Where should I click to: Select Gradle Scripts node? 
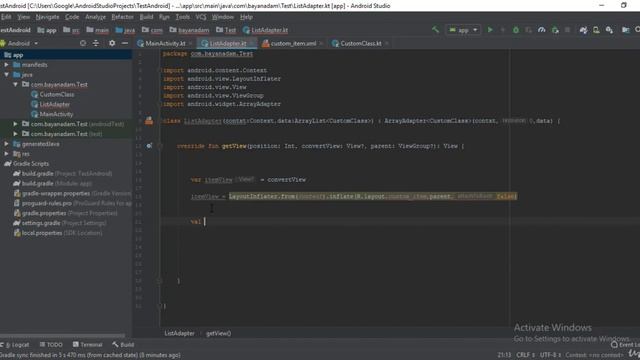tap(31, 164)
